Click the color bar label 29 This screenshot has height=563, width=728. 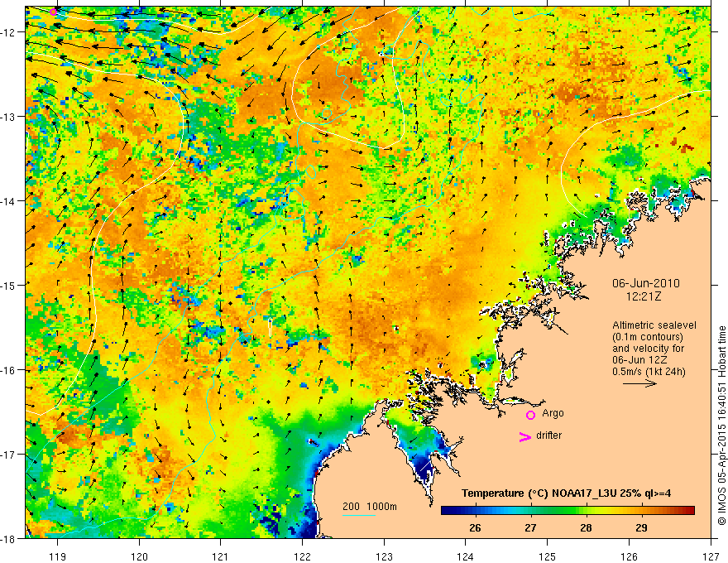point(641,528)
